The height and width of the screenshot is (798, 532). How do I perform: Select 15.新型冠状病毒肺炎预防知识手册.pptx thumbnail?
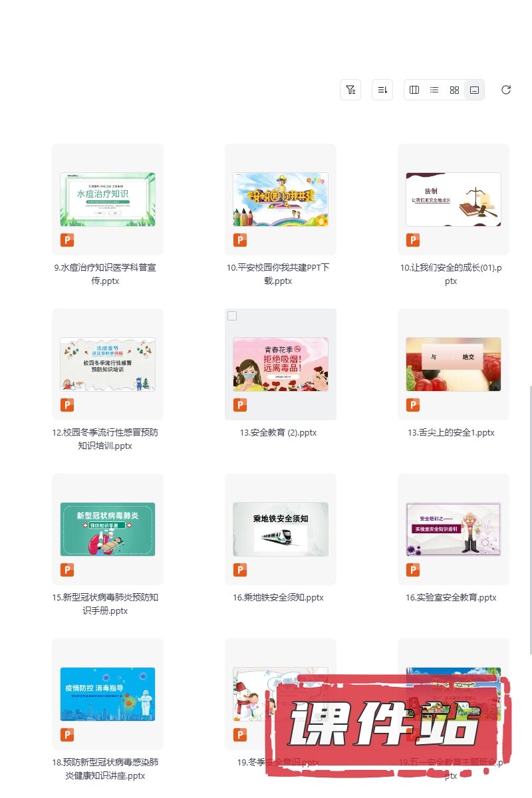coord(108,529)
